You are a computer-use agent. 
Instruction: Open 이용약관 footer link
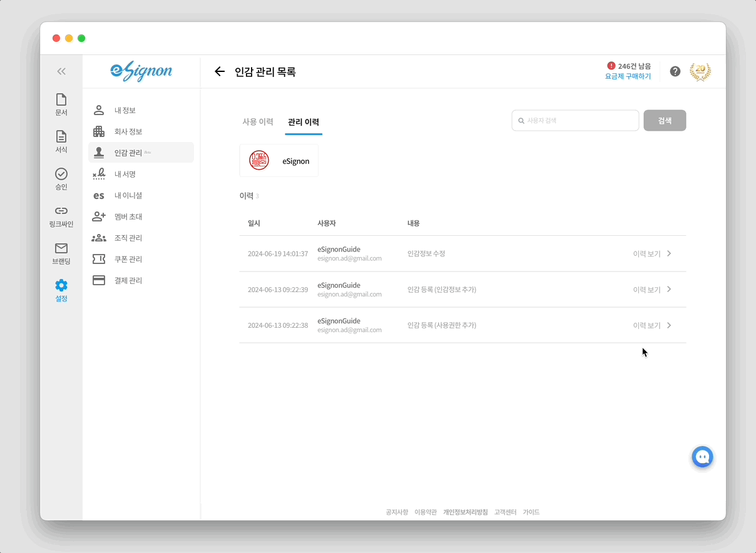[426, 512]
